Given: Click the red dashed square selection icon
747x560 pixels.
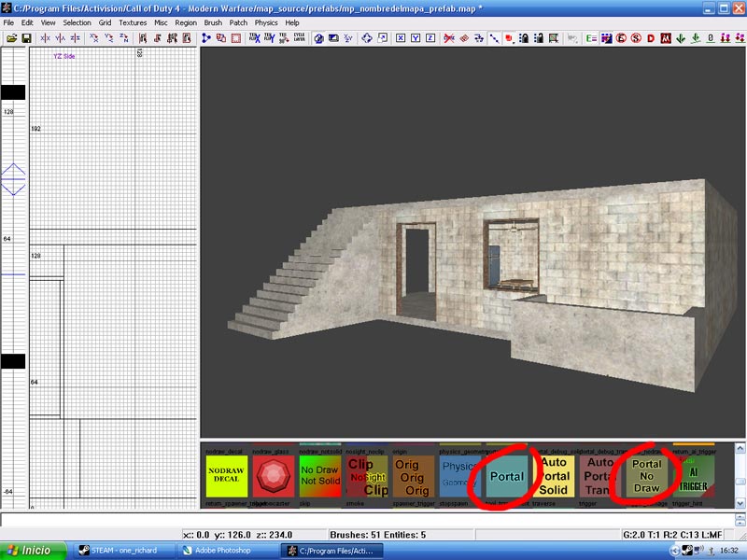Looking at the screenshot, I should tap(236, 38).
